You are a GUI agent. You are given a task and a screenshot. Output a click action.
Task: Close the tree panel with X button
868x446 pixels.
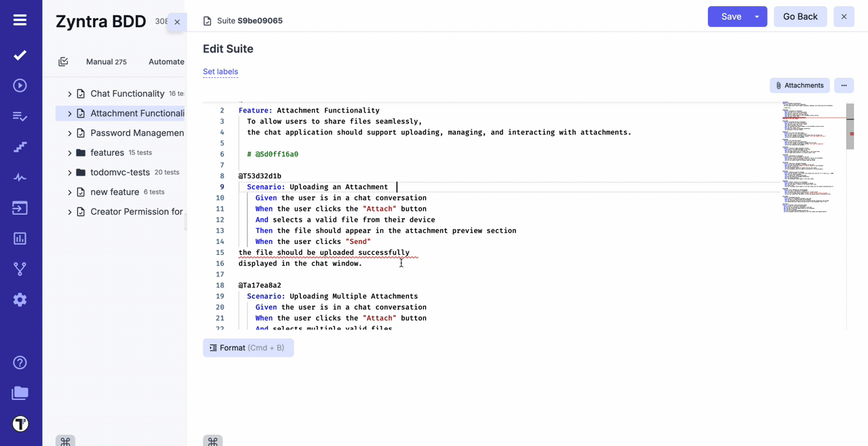tap(177, 22)
